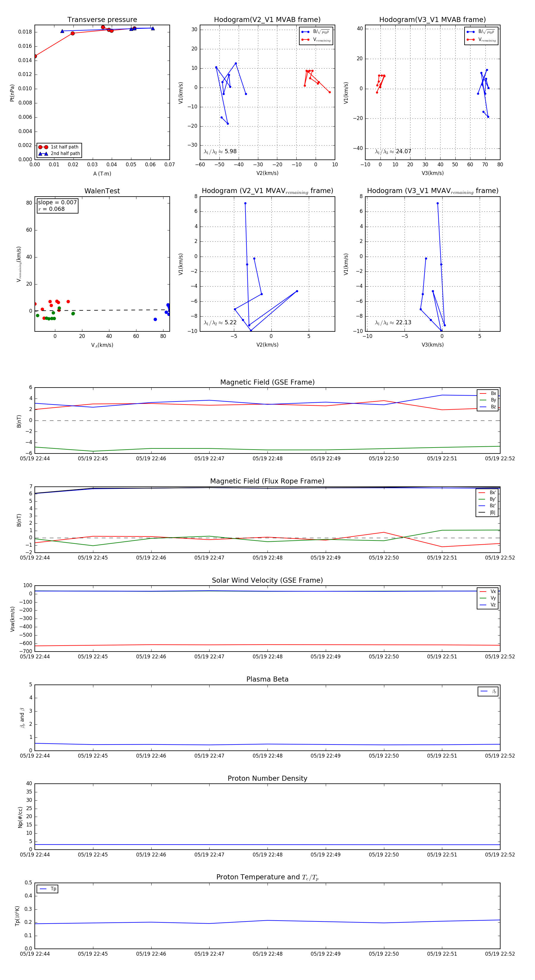Click the B(nT) axis label of Flux Rope plot
Image resolution: width=535 pixels, height=980 pixels.
(19, 520)
